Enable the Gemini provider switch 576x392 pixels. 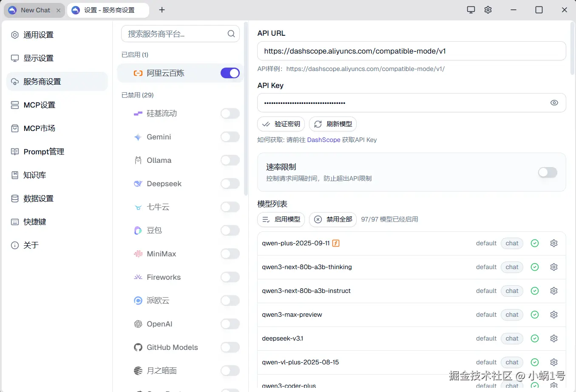point(230,137)
